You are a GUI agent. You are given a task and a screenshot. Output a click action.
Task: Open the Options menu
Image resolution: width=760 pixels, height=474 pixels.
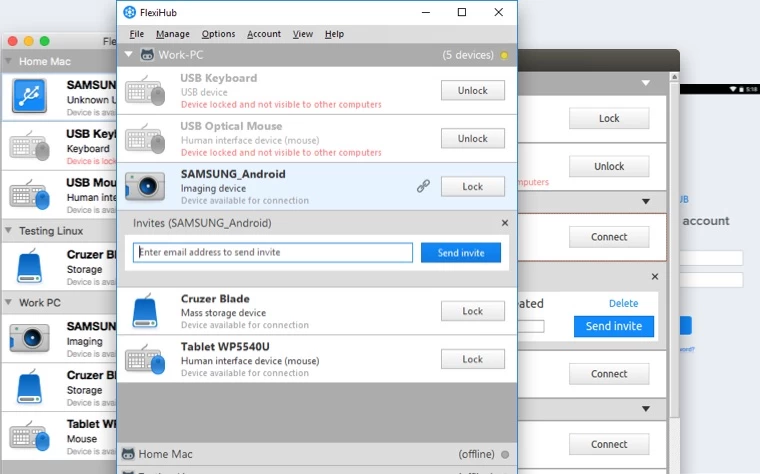218,34
